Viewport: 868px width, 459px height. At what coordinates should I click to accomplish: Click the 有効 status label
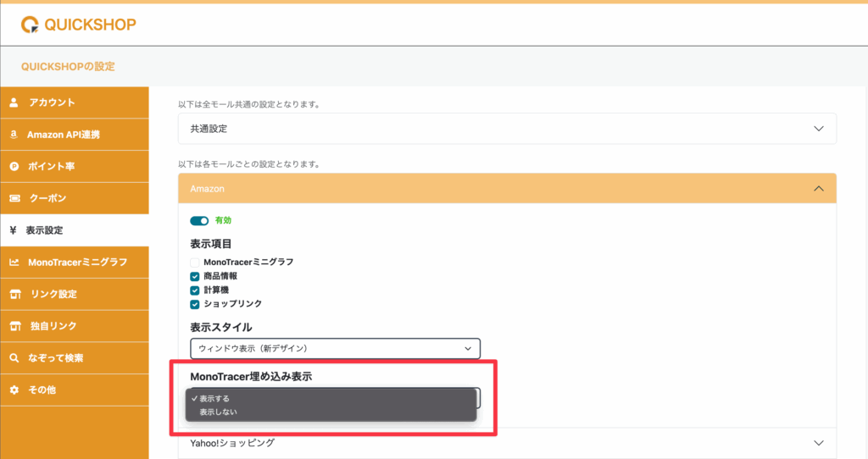[223, 220]
